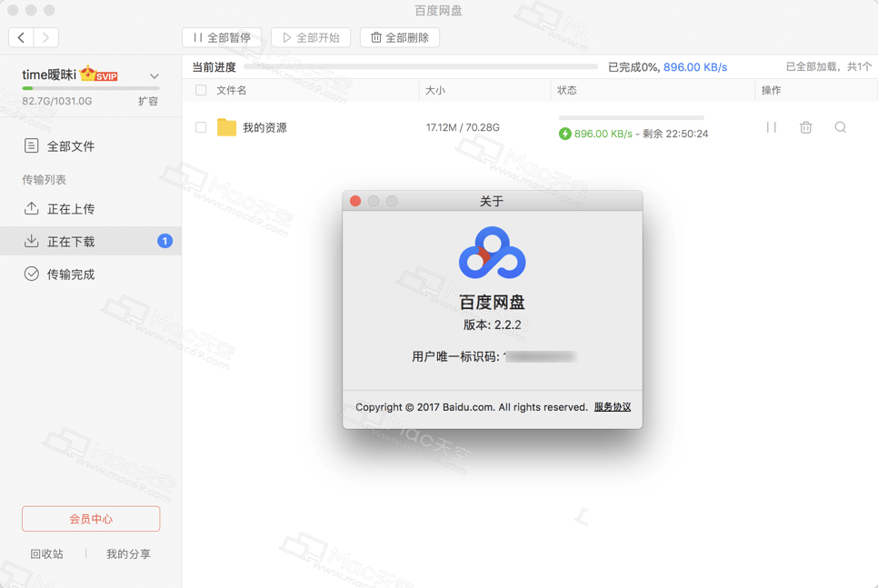Click the 扩容 storage expansion link
878x588 pixels.
[x=148, y=101]
